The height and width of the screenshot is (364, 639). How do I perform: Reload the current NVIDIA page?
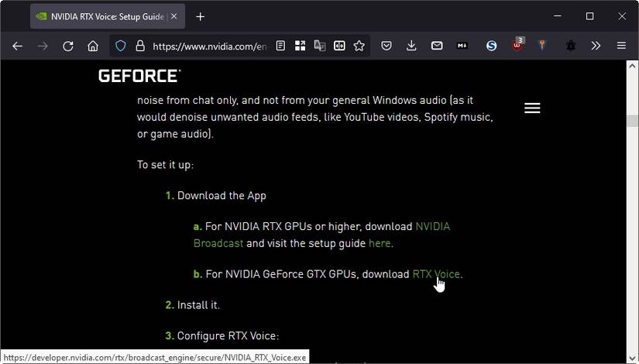click(68, 46)
